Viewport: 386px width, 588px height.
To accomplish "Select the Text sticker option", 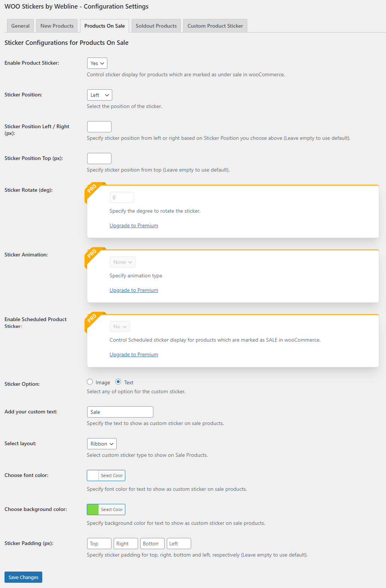I will 118,382.
